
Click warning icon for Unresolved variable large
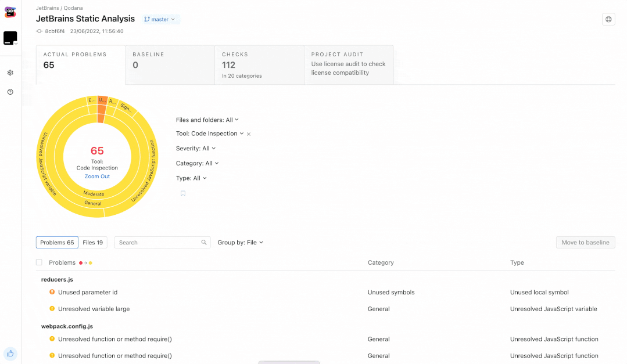coord(52,308)
